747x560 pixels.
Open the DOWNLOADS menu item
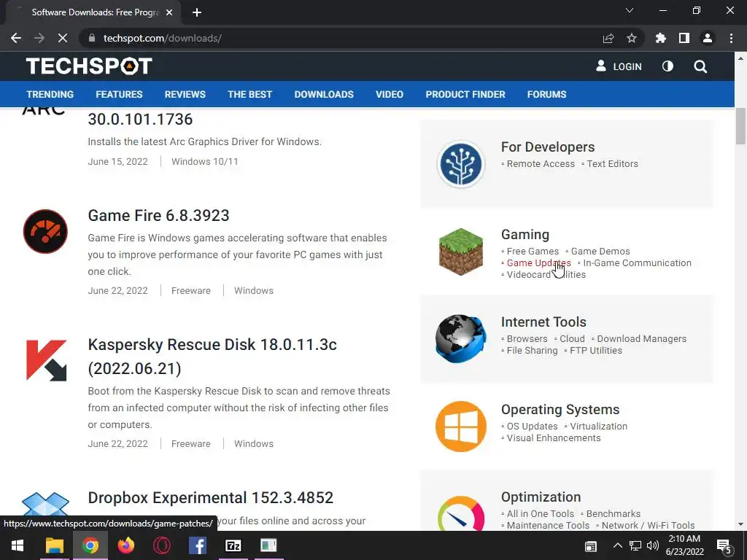point(324,94)
